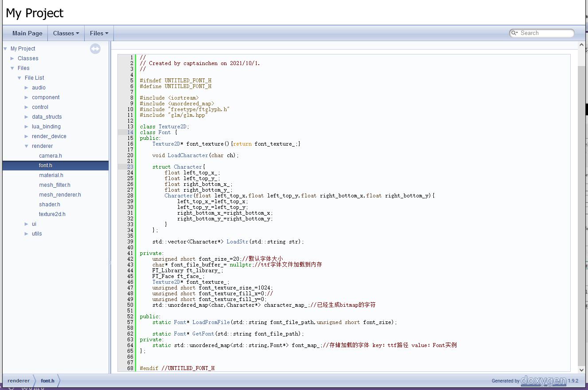Expand the Classes tree node arrow
The width and height of the screenshot is (588, 390).
(12, 58)
